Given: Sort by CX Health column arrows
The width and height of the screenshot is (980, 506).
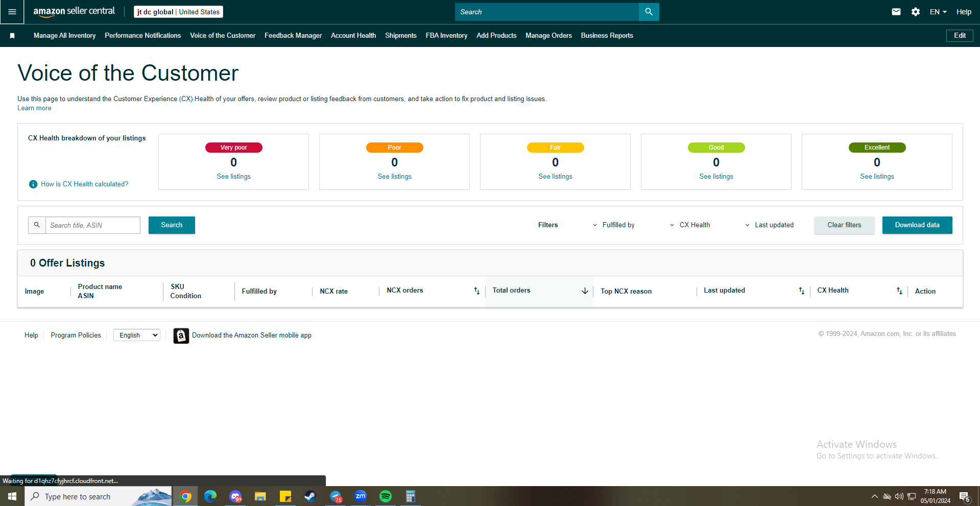Looking at the screenshot, I should coord(899,291).
